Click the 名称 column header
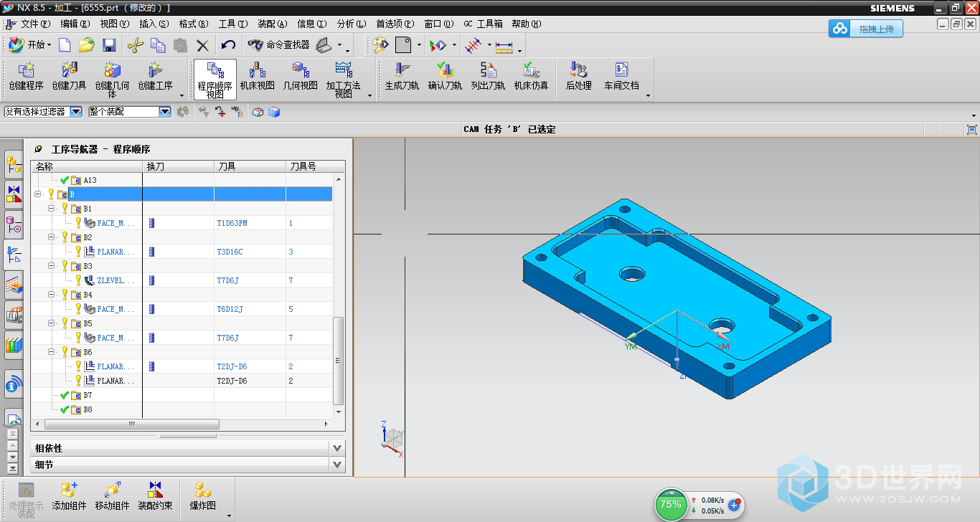The height and width of the screenshot is (522, 980). (86, 166)
